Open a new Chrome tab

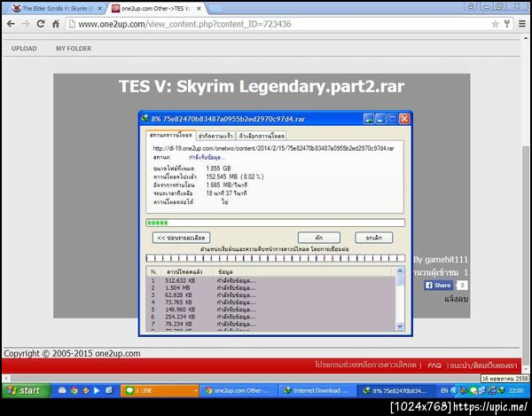coord(216,9)
